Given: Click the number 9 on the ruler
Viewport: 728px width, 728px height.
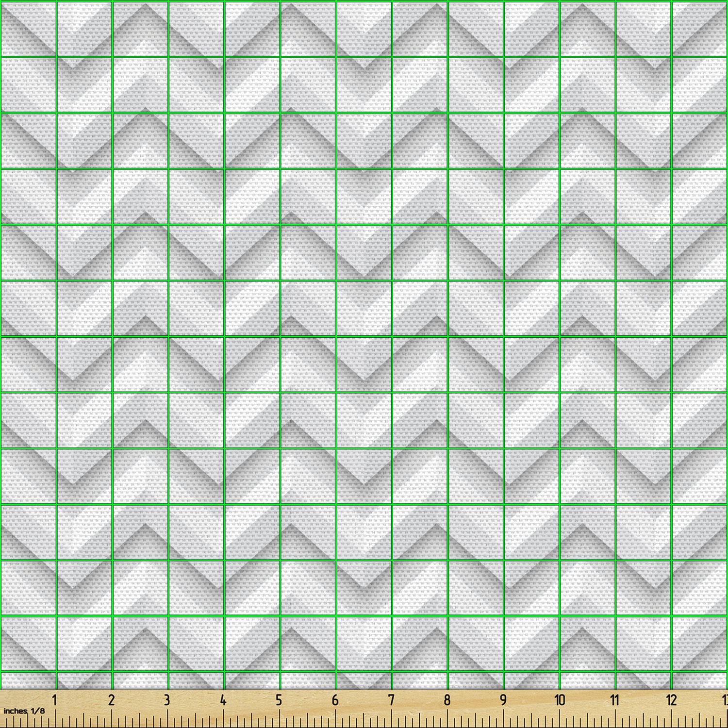Looking at the screenshot, I should point(503,700).
